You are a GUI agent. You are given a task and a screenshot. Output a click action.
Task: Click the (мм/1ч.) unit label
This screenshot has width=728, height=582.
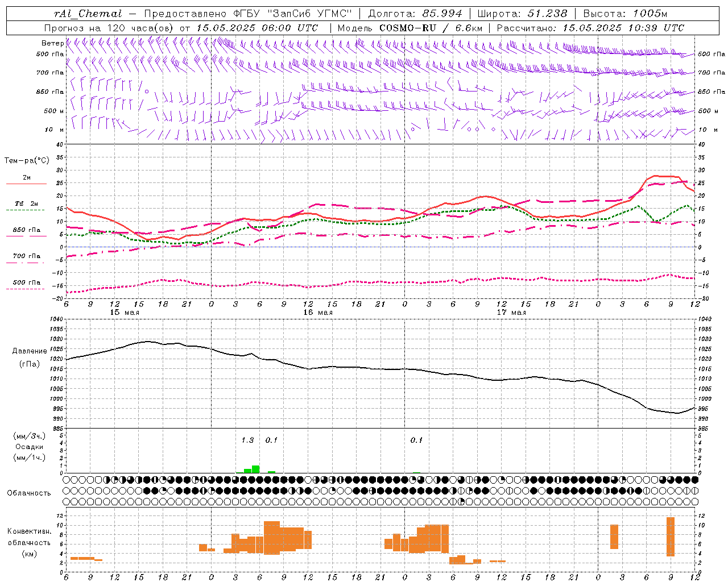[30, 458]
